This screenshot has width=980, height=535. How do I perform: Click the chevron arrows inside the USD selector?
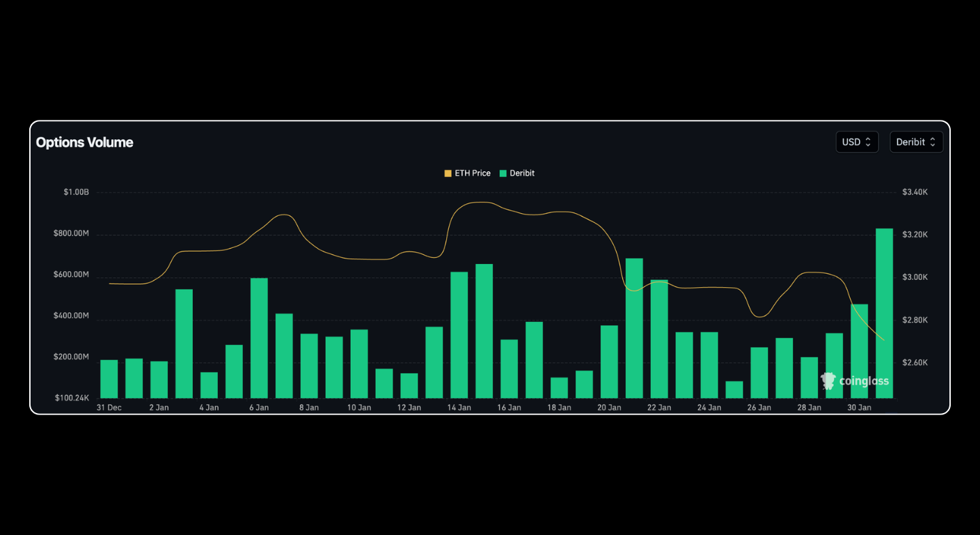(x=869, y=141)
